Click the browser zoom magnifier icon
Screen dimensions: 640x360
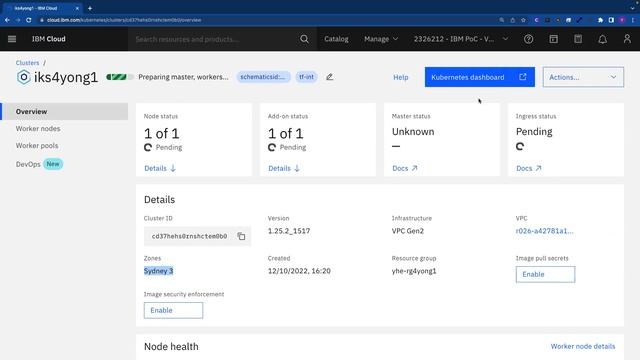coord(502,20)
